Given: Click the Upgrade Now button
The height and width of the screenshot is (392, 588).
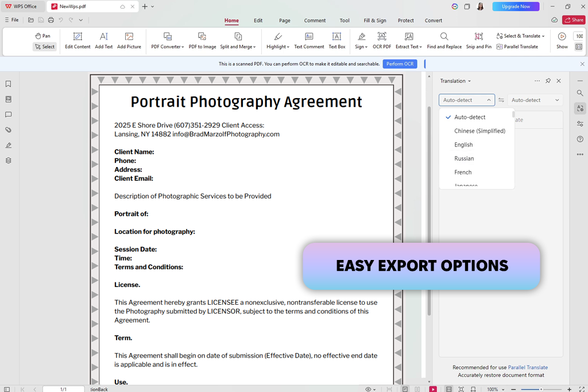Looking at the screenshot, I should tap(516, 6).
